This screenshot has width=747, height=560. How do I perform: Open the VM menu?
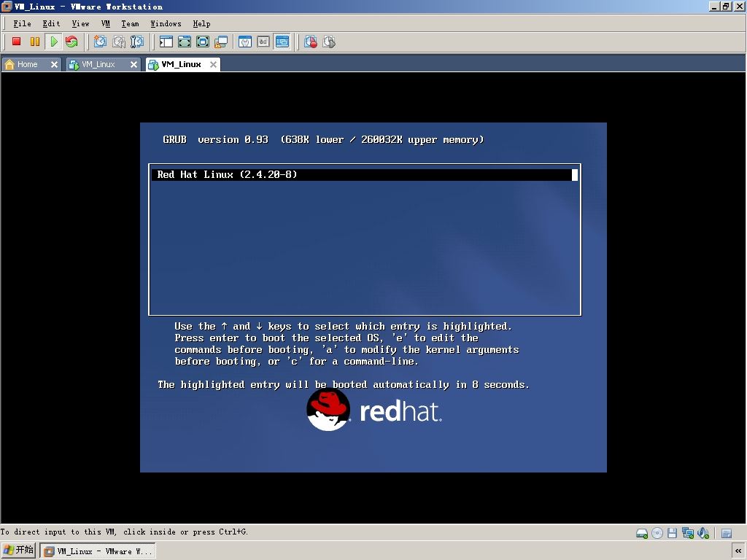click(106, 23)
